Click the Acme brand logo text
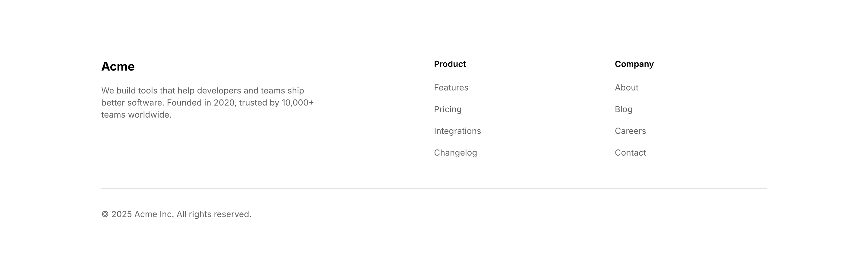868x278 pixels. coord(118,66)
